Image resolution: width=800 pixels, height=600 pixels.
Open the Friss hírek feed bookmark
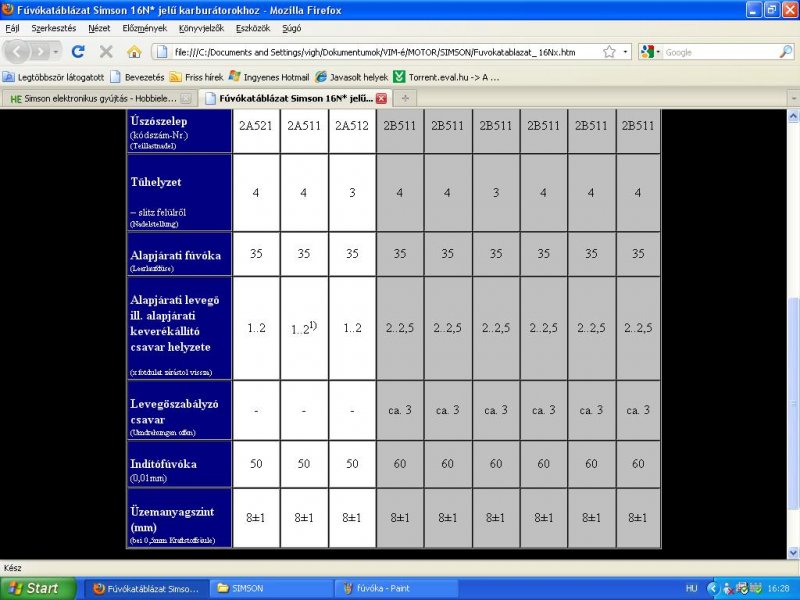(x=196, y=77)
